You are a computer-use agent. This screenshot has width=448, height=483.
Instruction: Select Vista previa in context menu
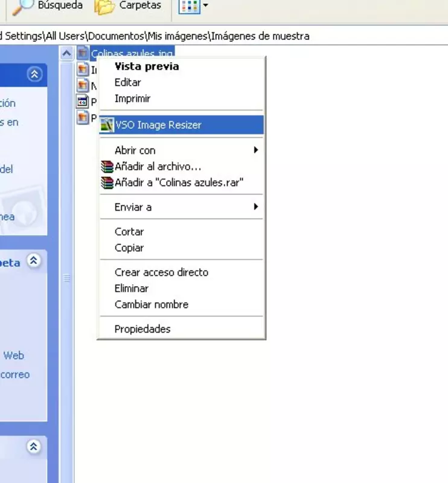[182, 66]
